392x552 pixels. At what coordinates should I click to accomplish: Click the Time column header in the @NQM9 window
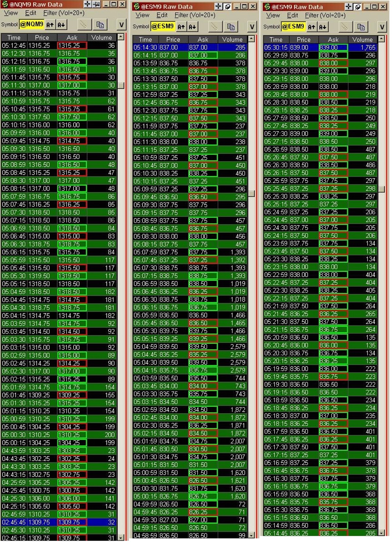(14, 38)
